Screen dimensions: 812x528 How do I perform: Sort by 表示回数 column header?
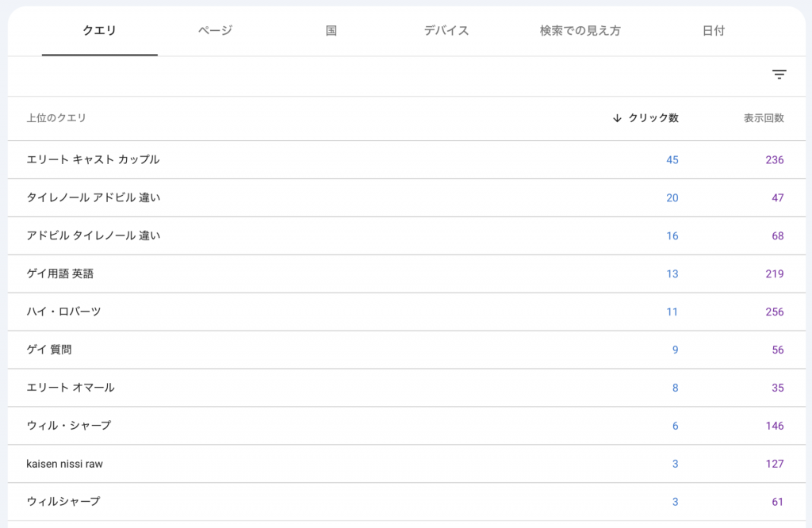tap(763, 118)
